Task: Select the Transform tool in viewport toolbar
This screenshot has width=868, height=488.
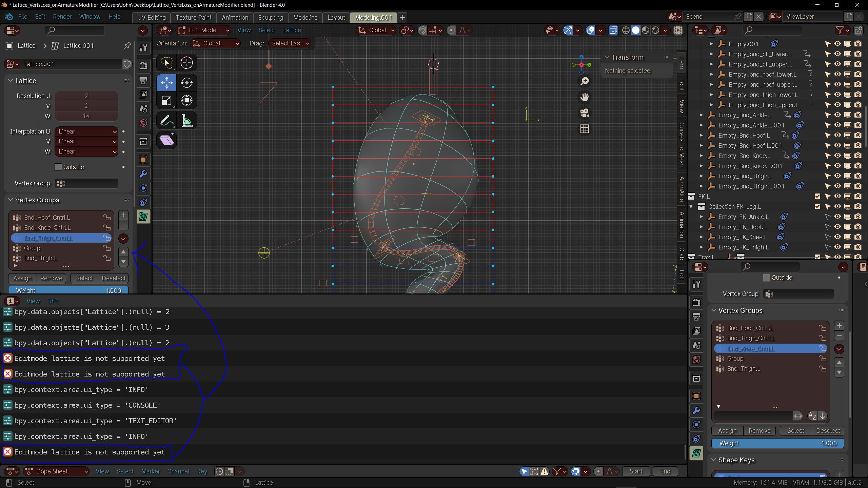Action: pyautogui.click(x=186, y=100)
